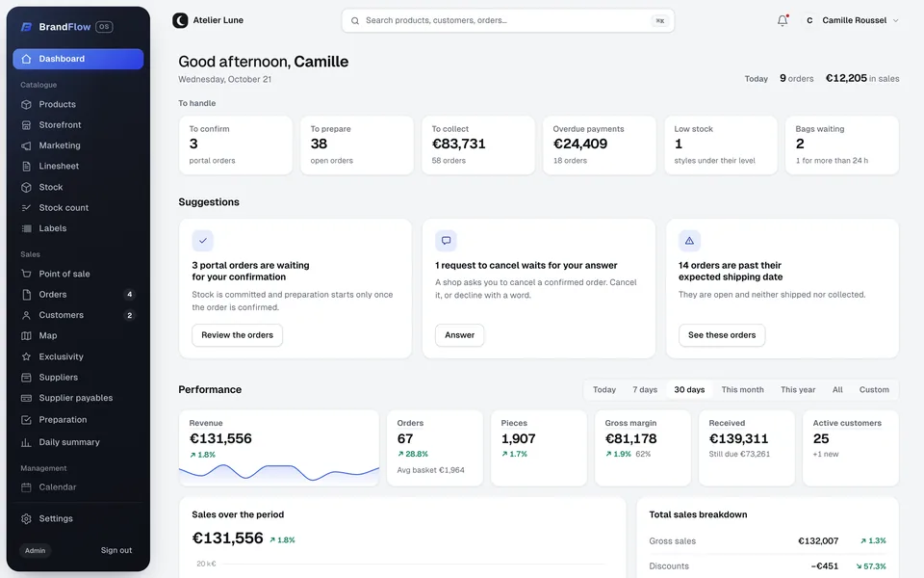Click the BrandFlow logo icon
This screenshot has width=924, height=578.
[x=26, y=27]
